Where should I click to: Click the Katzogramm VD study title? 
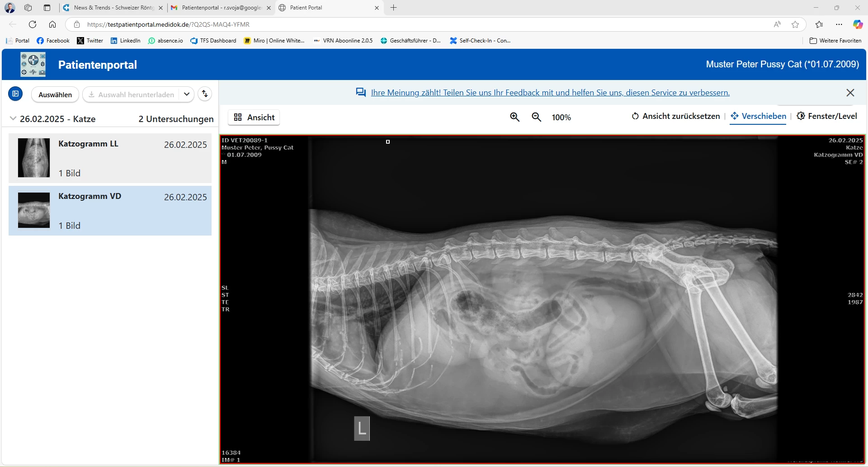[x=90, y=196]
